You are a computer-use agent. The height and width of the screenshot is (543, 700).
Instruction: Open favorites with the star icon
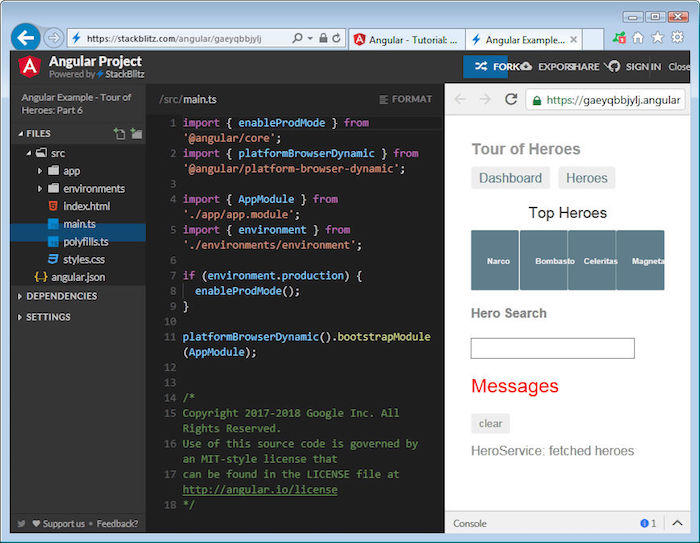pyautogui.click(x=658, y=38)
